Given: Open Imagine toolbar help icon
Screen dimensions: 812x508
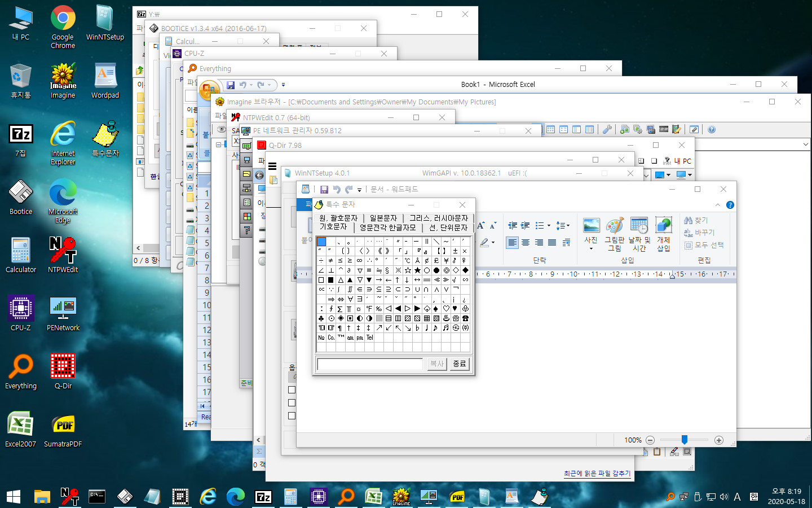Looking at the screenshot, I should pos(712,129).
